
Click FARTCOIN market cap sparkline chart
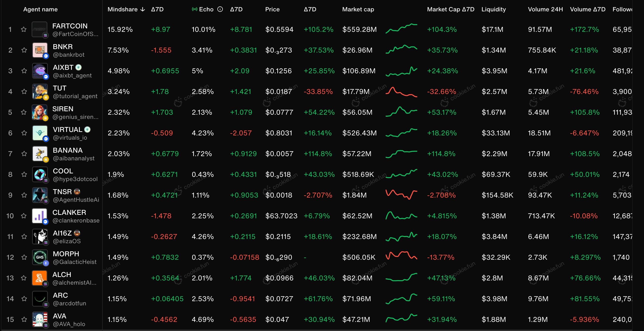click(401, 29)
